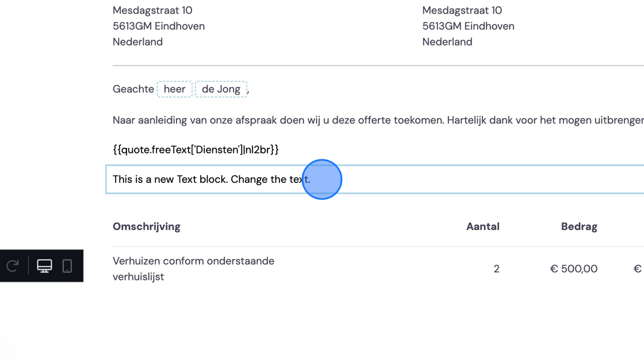Click the refresh preview icon

click(x=13, y=266)
